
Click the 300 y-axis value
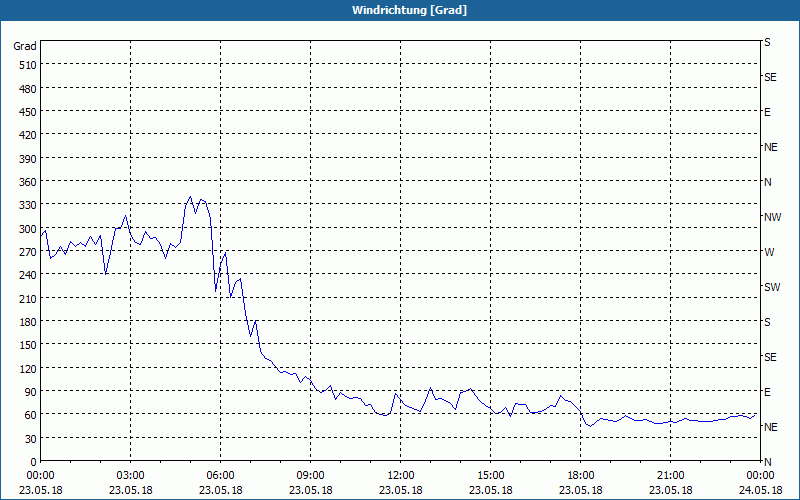click(28, 229)
